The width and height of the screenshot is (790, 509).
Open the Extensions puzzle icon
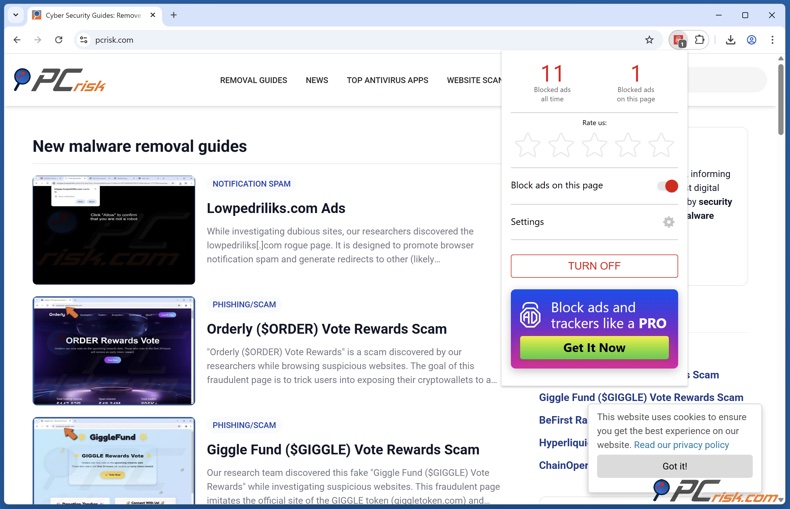pos(700,40)
